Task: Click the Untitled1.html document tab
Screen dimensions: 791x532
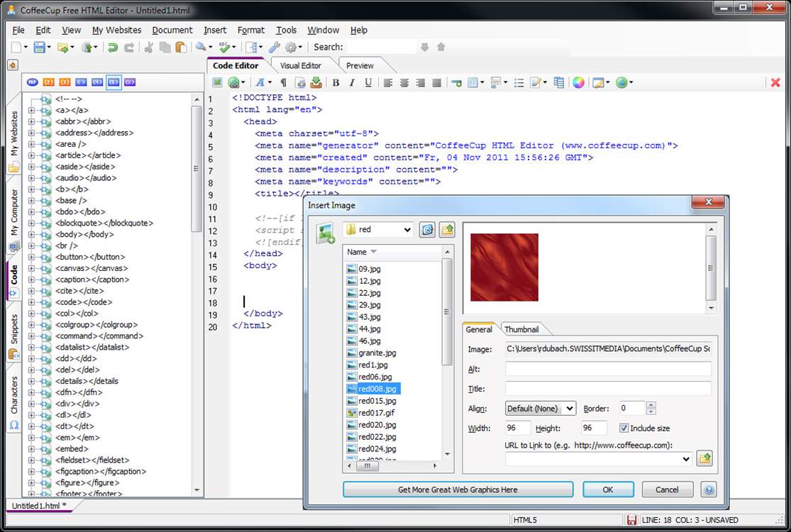Action: pyautogui.click(x=38, y=506)
